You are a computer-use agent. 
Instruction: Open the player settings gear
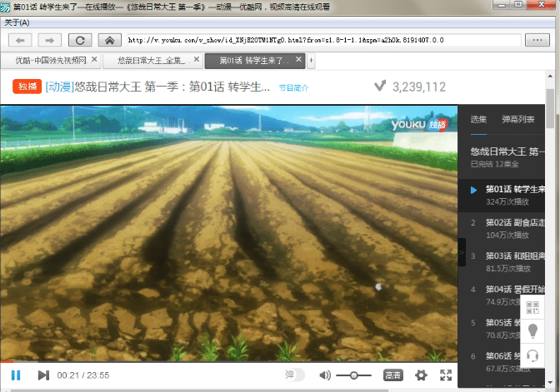[x=421, y=375]
